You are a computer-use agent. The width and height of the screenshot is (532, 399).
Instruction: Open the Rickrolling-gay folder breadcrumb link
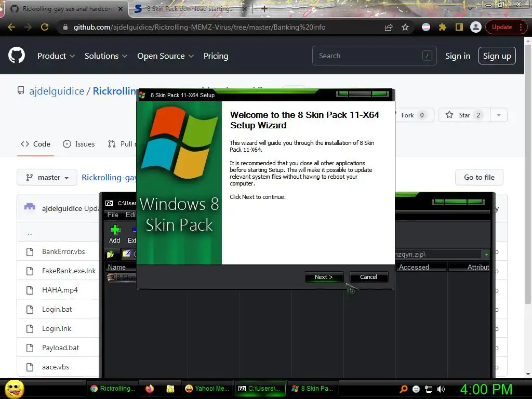click(109, 178)
